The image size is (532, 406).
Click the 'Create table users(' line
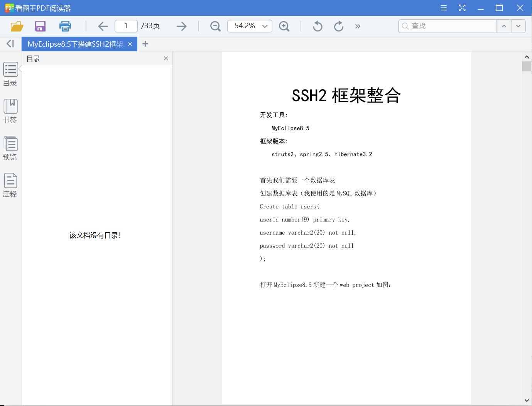290,206
